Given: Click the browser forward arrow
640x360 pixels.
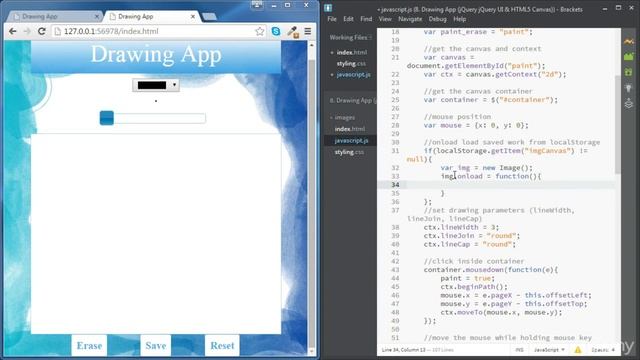Looking at the screenshot, I should 27,31.
